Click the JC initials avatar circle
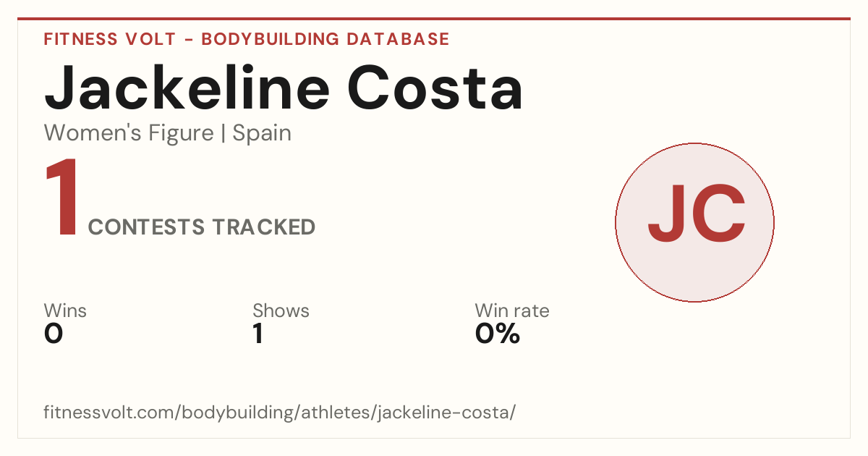 (694, 222)
